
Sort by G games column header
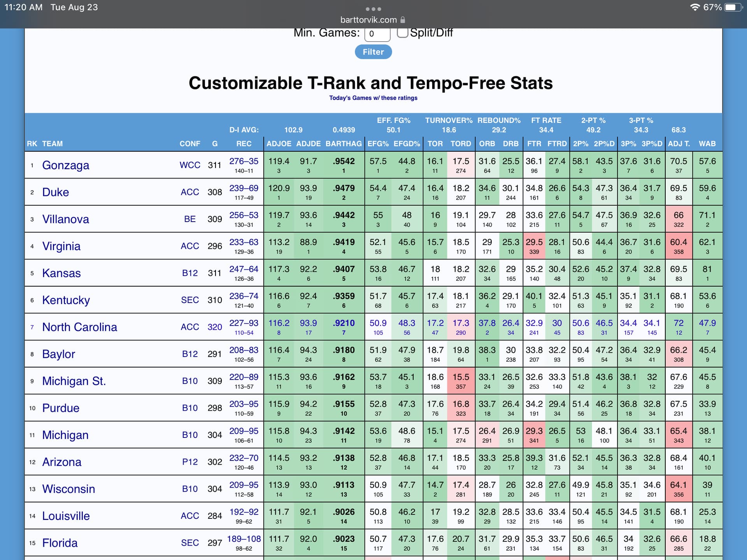(x=215, y=144)
